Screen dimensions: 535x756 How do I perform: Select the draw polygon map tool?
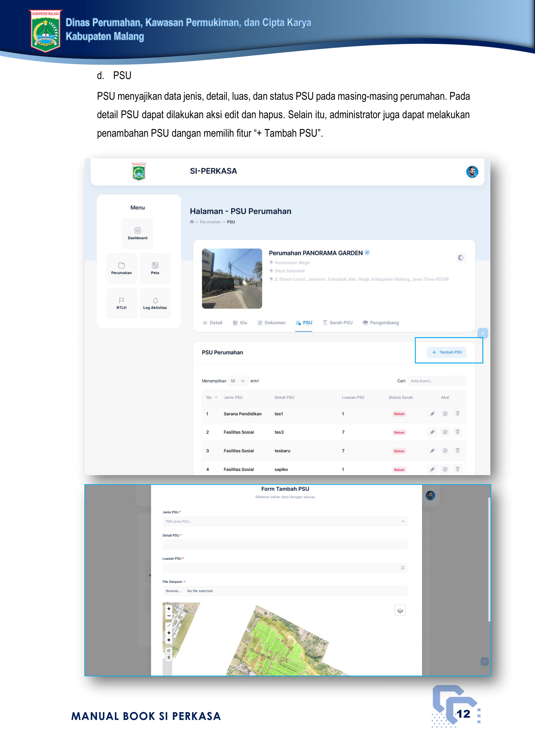(169, 633)
